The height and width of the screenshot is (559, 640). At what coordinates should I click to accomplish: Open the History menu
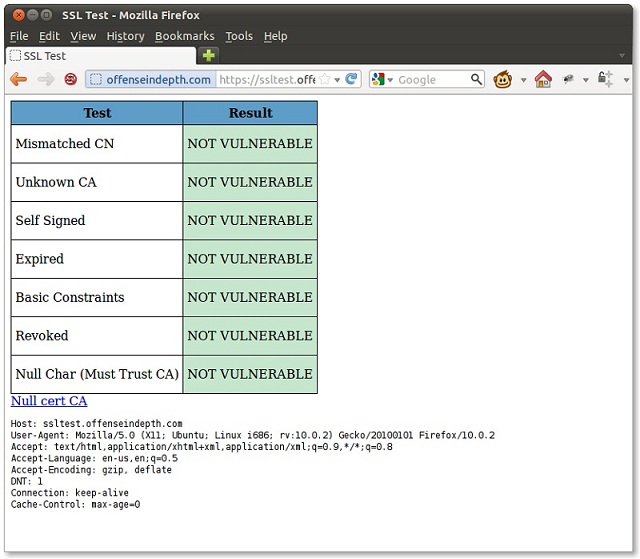point(125,36)
